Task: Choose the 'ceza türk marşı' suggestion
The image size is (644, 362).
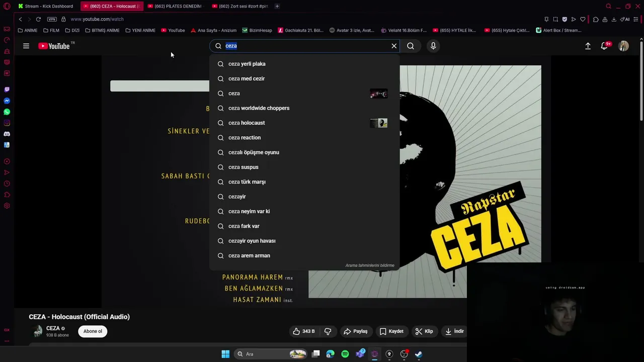Action: (304, 182)
